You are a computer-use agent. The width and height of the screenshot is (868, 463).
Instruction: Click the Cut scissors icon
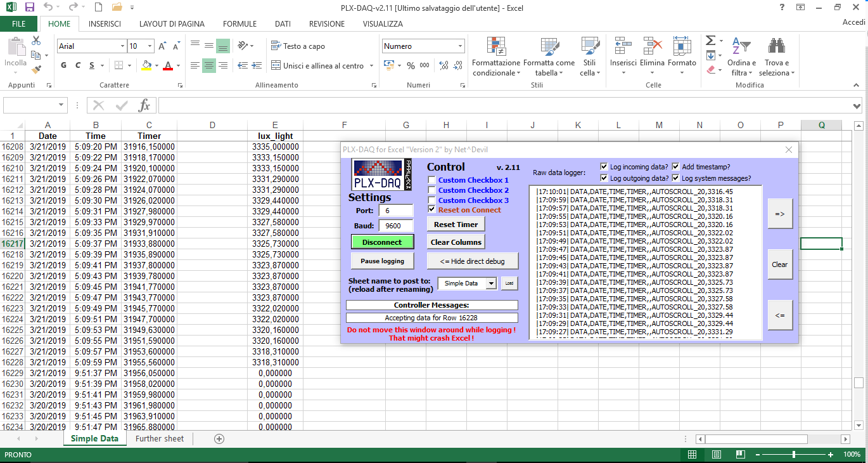(36, 41)
